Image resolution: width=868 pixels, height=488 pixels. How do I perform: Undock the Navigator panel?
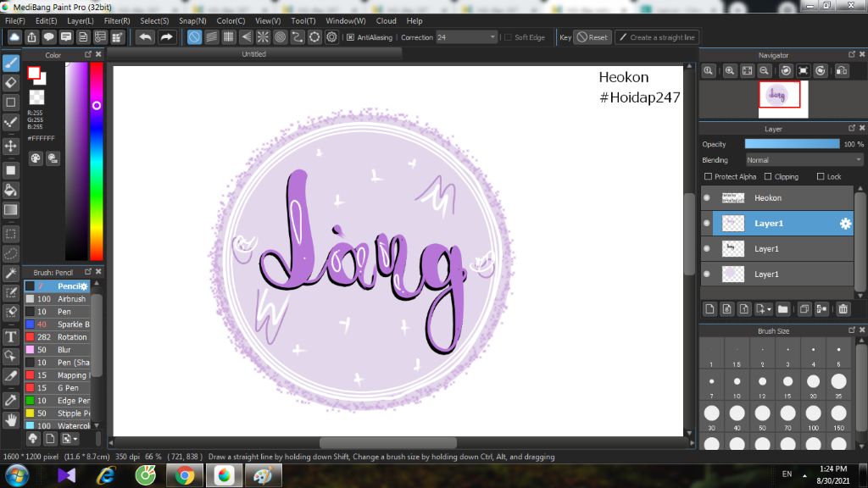pos(852,54)
